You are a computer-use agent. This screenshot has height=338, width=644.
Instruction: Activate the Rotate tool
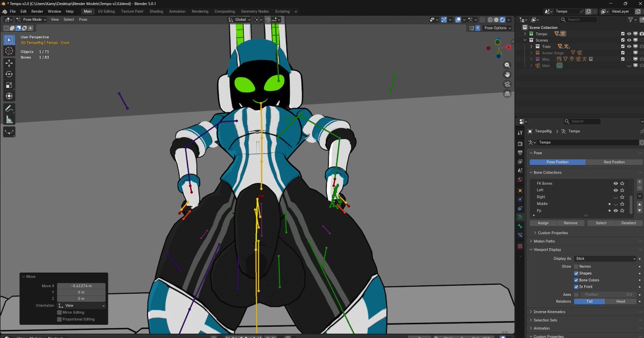pyautogui.click(x=9, y=74)
